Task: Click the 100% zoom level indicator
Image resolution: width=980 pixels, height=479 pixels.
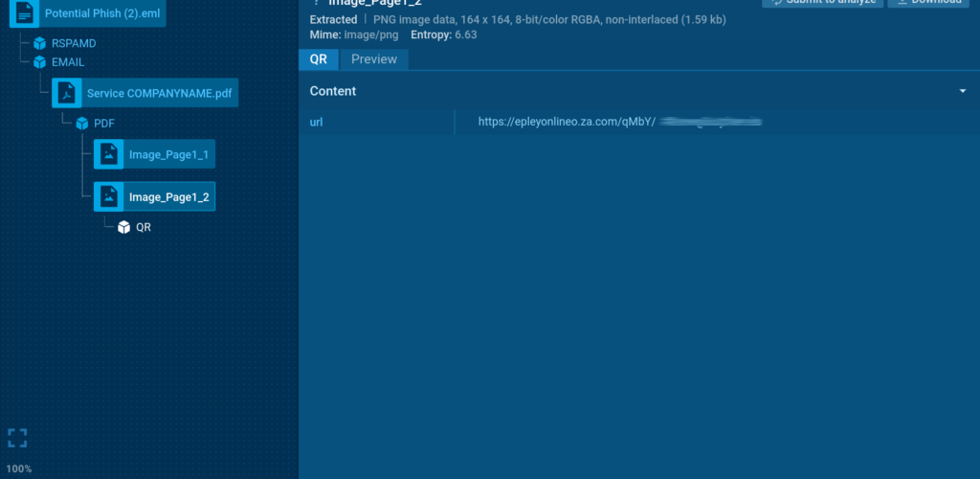Action: click(19, 468)
